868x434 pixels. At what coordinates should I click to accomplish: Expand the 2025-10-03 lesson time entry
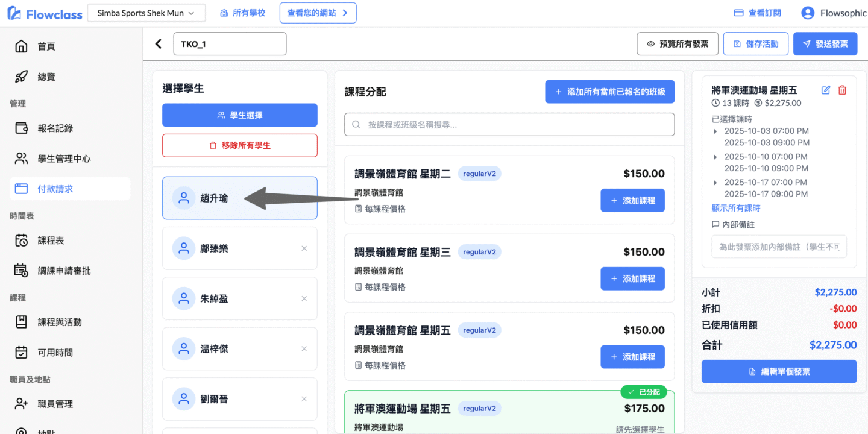point(715,131)
